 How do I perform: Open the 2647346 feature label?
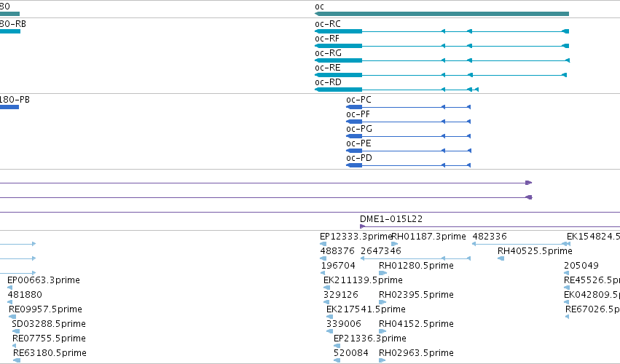[x=381, y=251]
